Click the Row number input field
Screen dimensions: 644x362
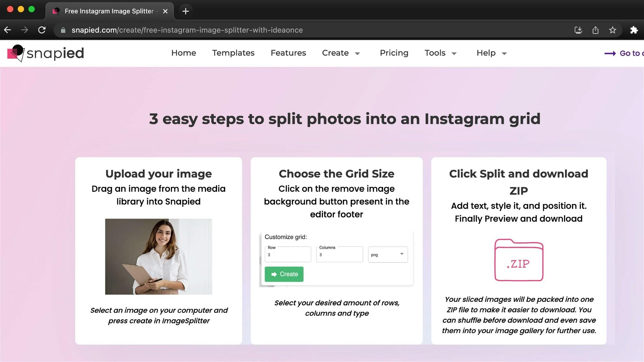click(x=288, y=255)
